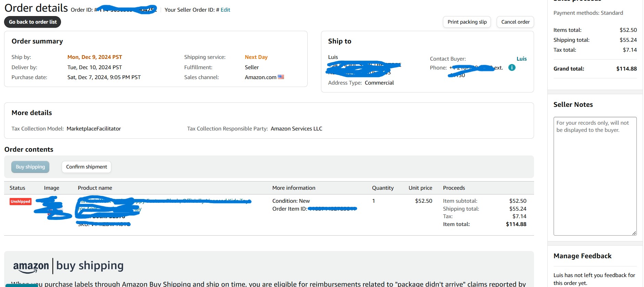This screenshot has width=644, height=287.
Task: Click the Condition: New text
Action: tap(291, 201)
